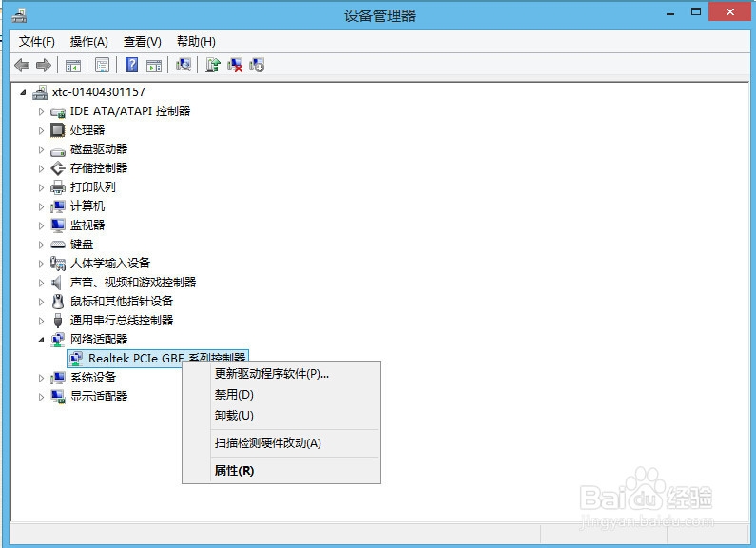This screenshot has height=548, width=756.
Task: Collapse the xtc-01404301157 root node
Action: coord(23,92)
